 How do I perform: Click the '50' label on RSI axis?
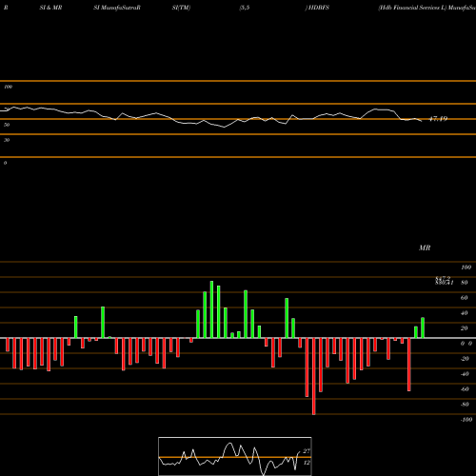(7, 125)
